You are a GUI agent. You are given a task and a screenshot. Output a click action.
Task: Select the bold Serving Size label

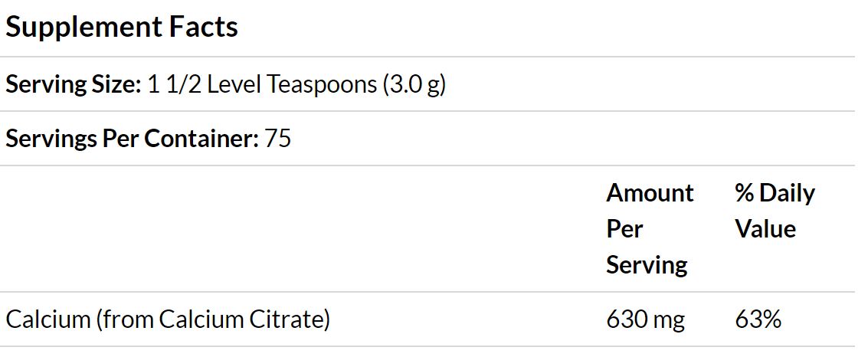[x=74, y=84]
